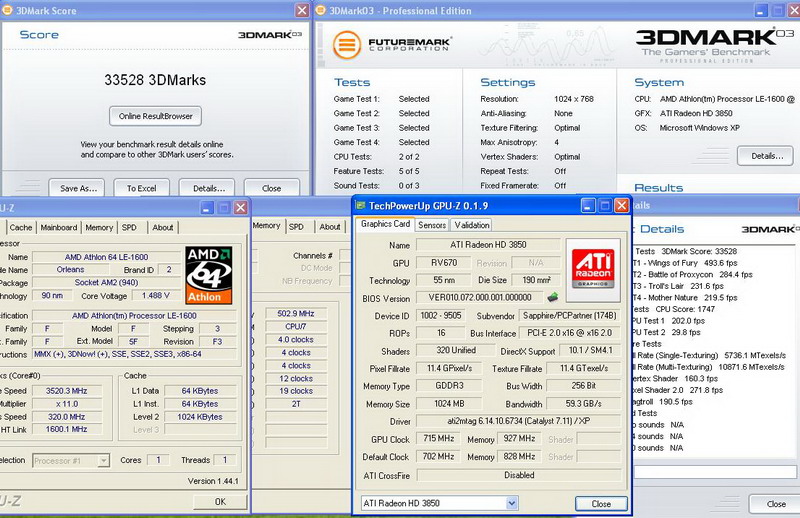
Task: Switch to the Sensors tab in GPU-Z
Action: click(x=432, y=225)
